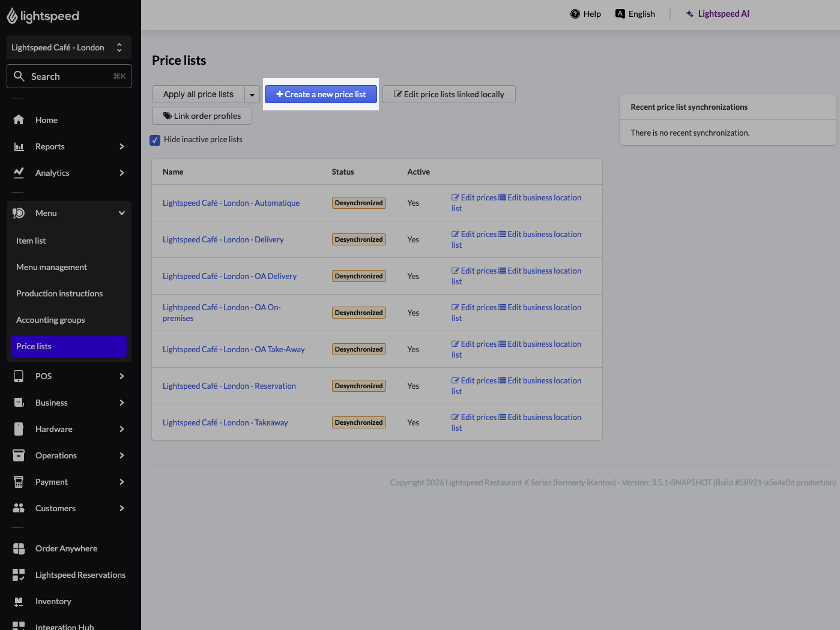Select Price lists sidebar item
This screenshot has width=840, height=630.
click(x=69, y=346)
